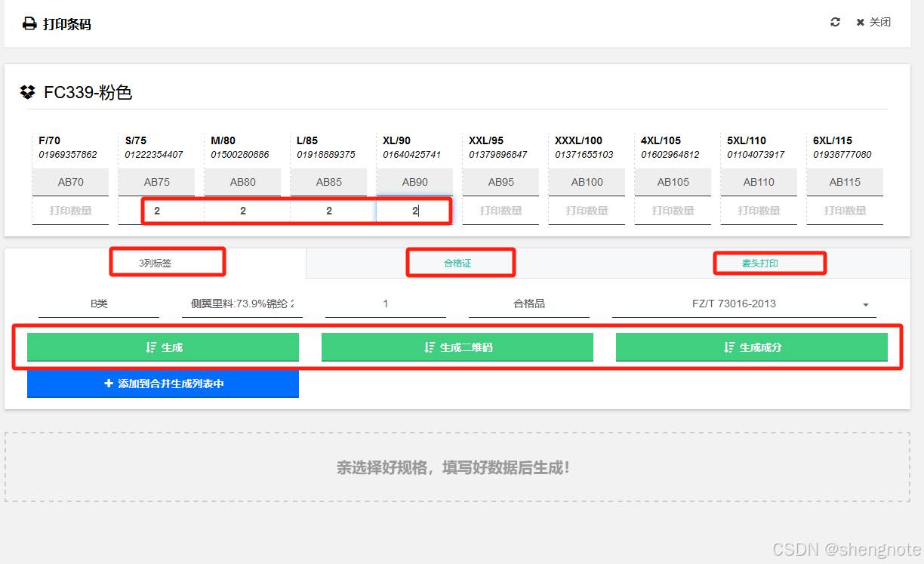Viewport: 924px width, 564px height.
Task: Click the blue 添加到合并生成列表中 button
Action: pyautogui.click(x=163, y=384)
